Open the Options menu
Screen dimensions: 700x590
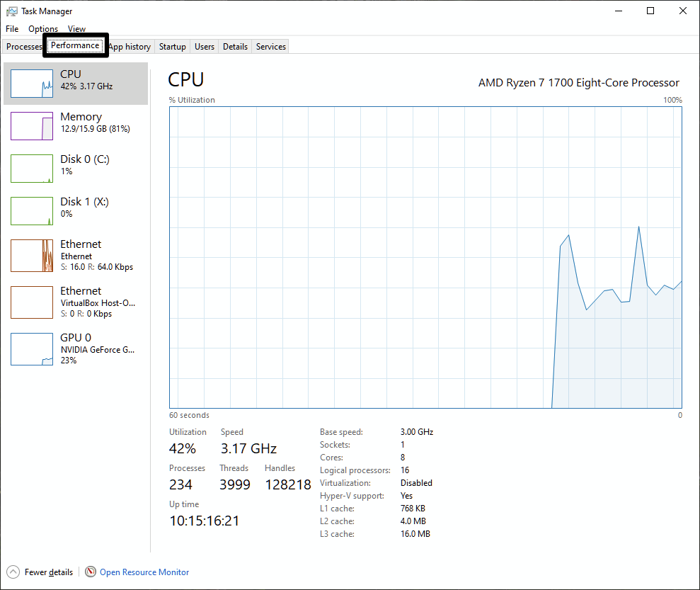(x=43, y=28)
